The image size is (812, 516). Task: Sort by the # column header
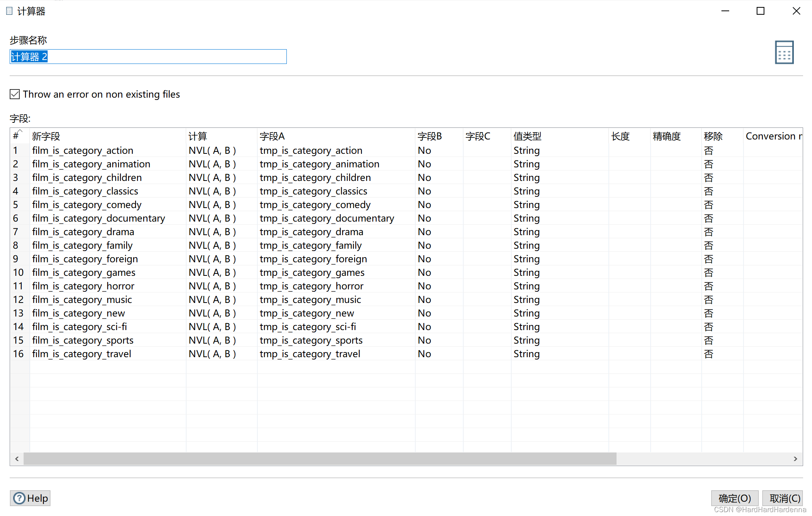[20, 136]
